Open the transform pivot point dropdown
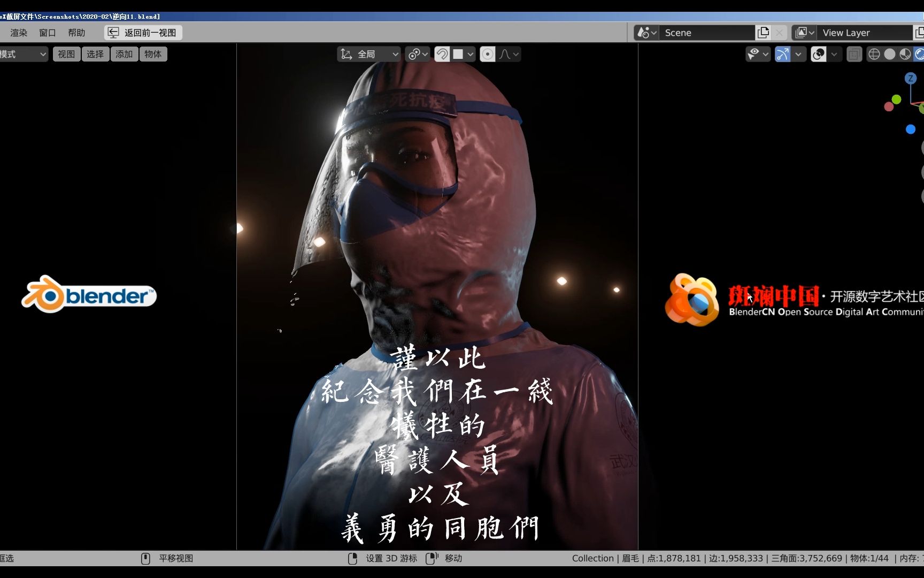The width and height of the screenshot is (924, 578). click(418, 54)
